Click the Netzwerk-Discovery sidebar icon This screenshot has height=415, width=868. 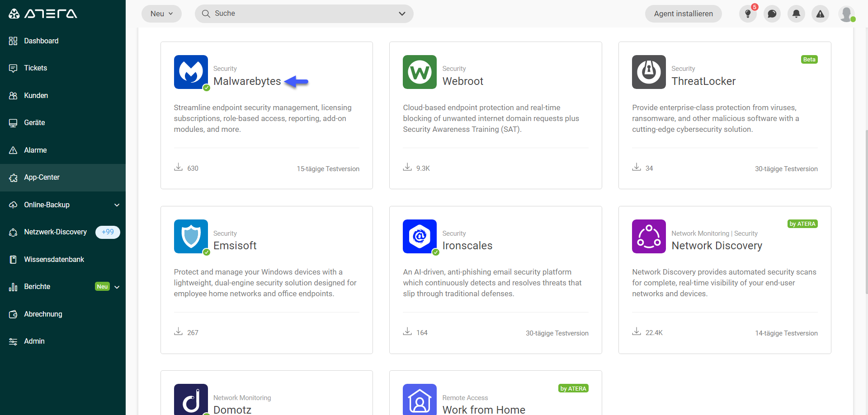(x=13, y=232)
